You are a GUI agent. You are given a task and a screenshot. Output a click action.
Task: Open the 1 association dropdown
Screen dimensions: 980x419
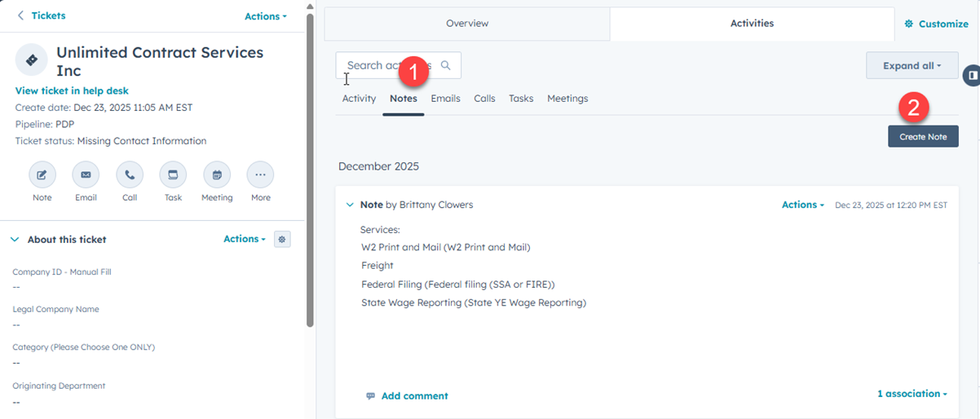pyautogui.click(x=912, y=394)
